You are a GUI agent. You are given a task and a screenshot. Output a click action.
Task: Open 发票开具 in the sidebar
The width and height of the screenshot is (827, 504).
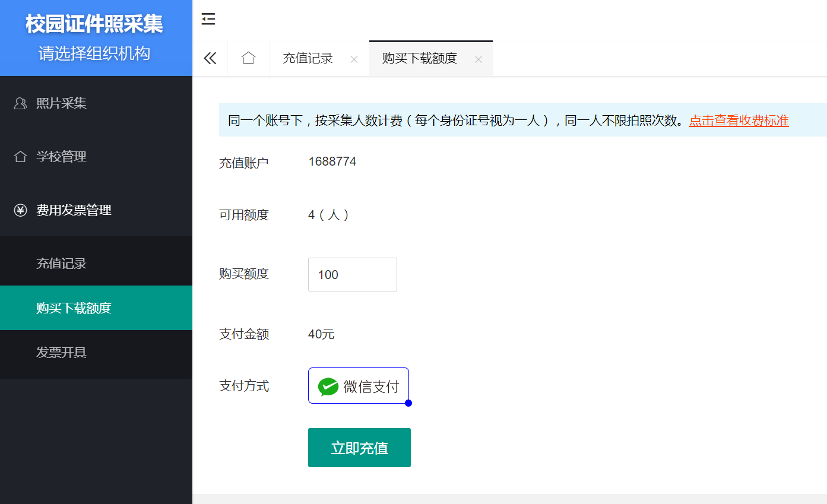pyautogui.click(x=61, y=353)
